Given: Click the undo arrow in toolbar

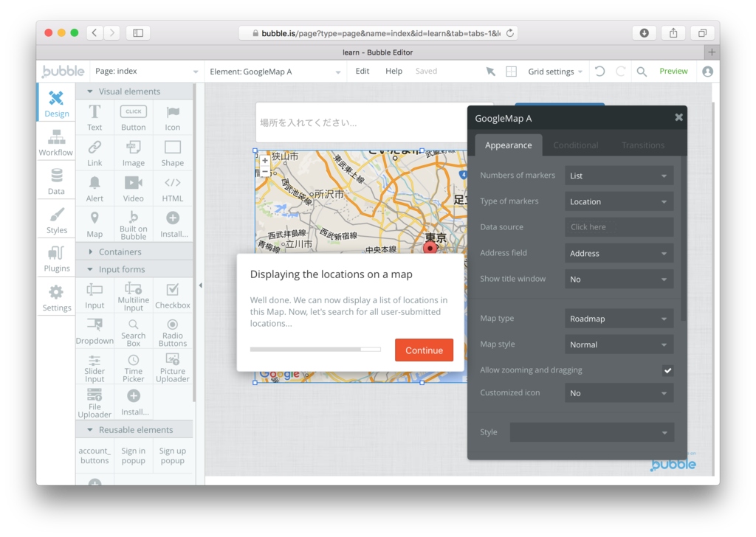Looking at the screenshot, I should click(599, 72).
